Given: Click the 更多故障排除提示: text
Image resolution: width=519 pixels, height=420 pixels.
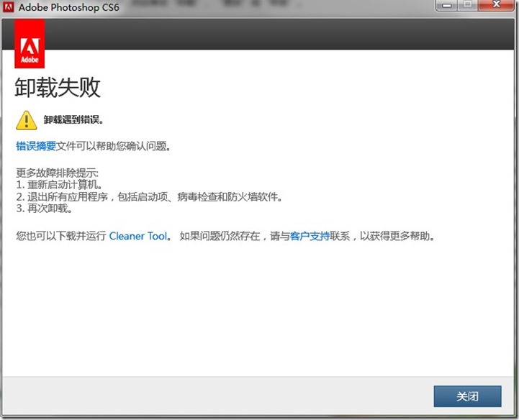Looking at the screenshot, I should click(58, 173).
